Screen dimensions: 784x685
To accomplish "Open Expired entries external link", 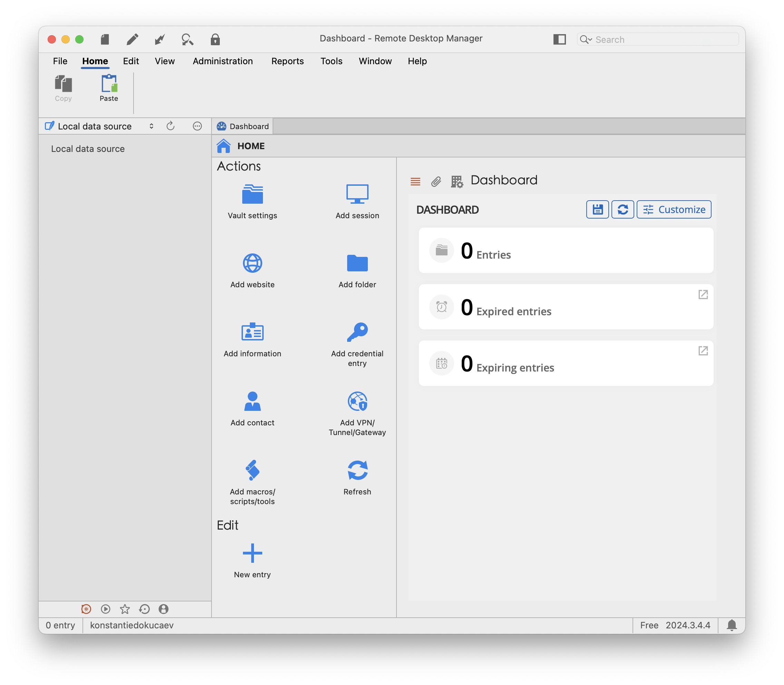I will [x=703, y=294].
